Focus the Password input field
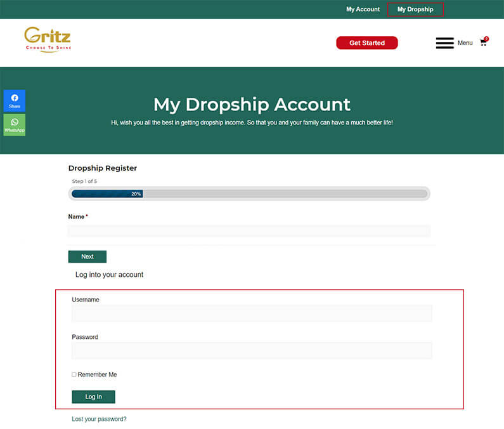 point(252,350)
